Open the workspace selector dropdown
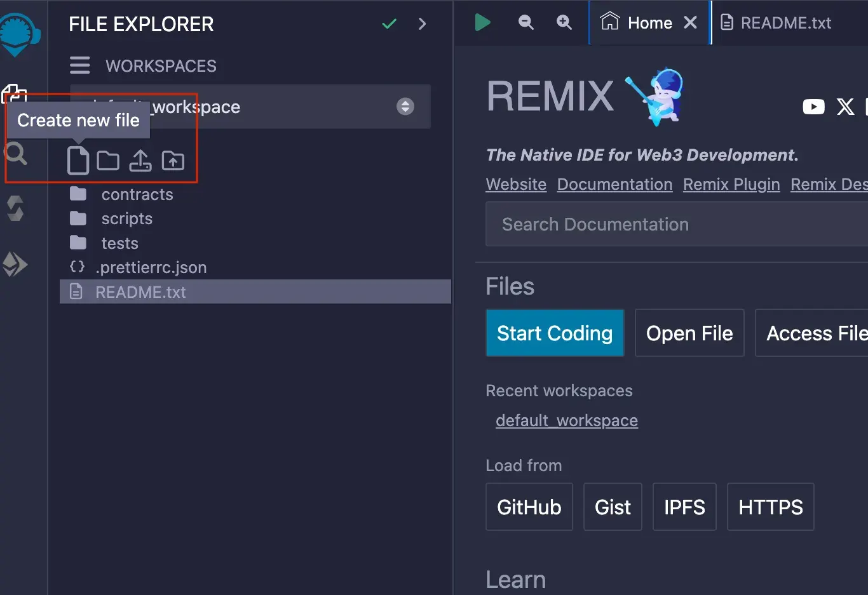Screen dimensions: 868x595 (x=250, y=107)
